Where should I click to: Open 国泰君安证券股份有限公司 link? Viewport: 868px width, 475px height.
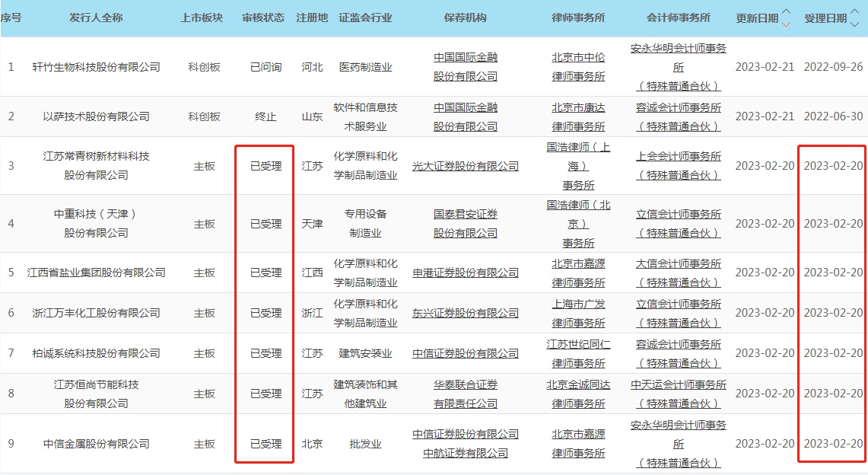(466, 224)
